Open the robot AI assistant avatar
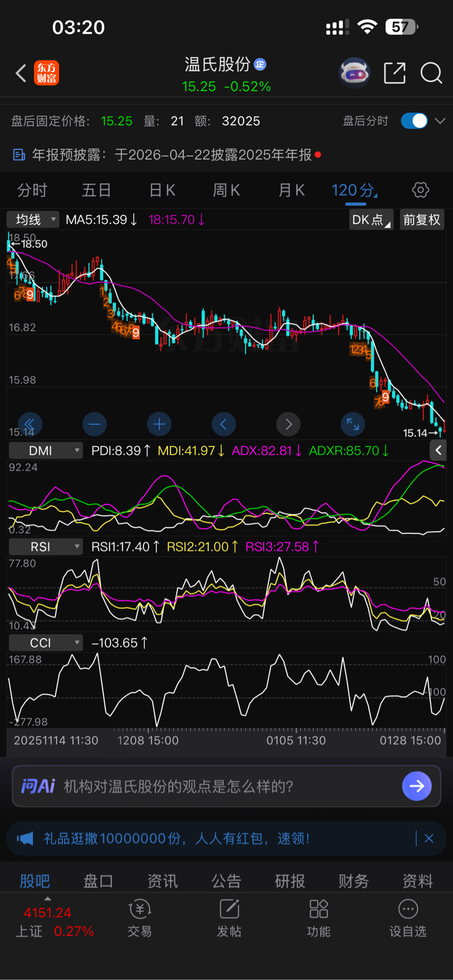Image resolution: width=453 pixels, height=980 pixels. tap(354, 73)
